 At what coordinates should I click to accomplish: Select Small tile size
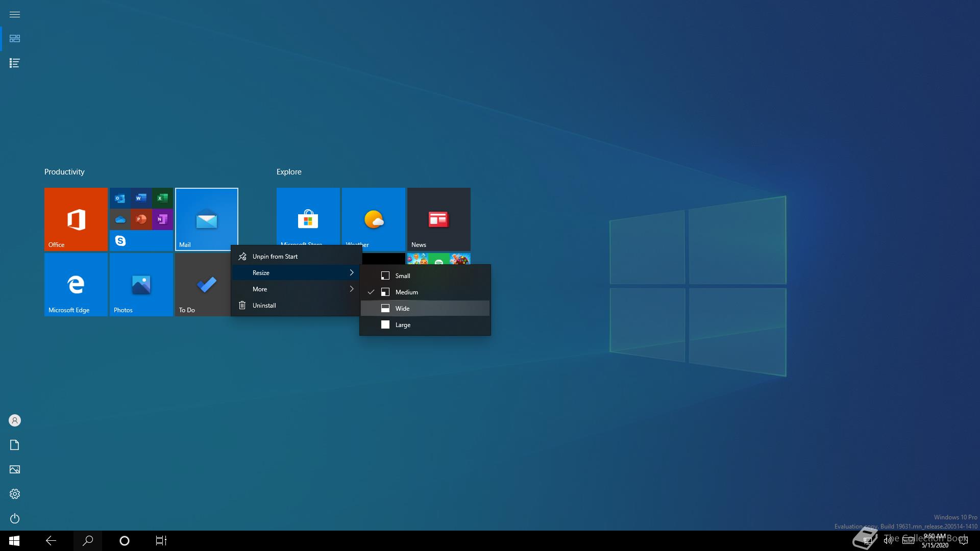coord(425,276)
